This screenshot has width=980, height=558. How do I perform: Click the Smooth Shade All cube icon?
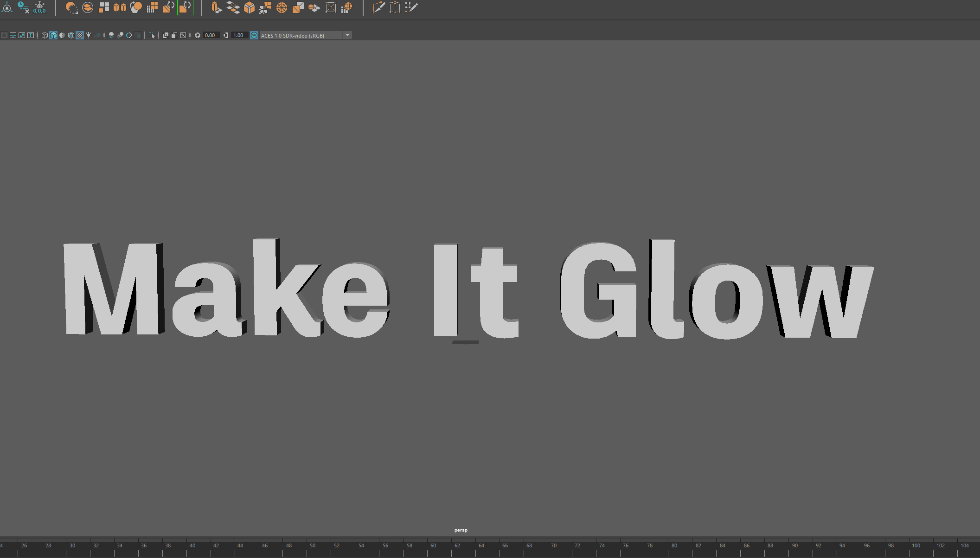(x=53, y=35)
